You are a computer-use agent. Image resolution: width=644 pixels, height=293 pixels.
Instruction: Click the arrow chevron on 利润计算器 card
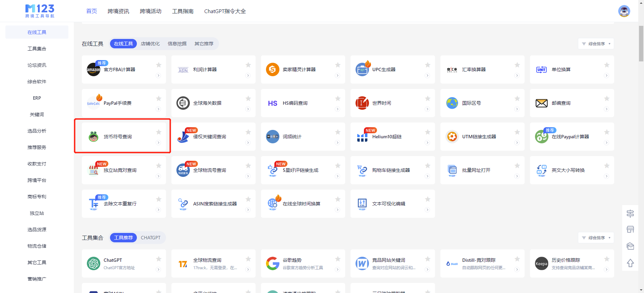coord(248,76)
